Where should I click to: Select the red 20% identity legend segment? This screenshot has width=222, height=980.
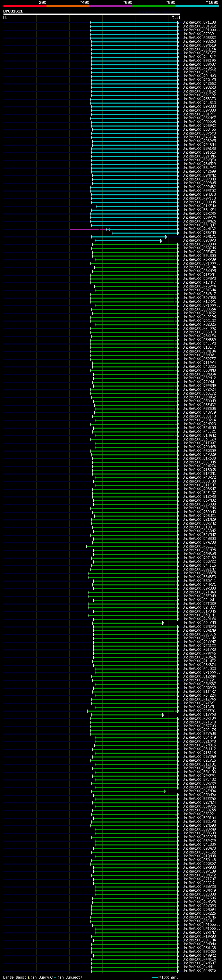[25, 6]
